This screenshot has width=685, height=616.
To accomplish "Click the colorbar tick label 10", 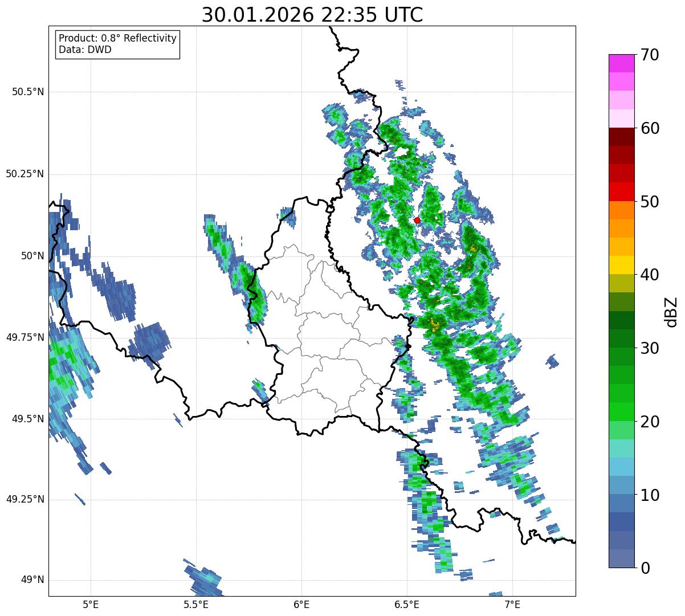I will pyautogui.click(x=650, y=495).
